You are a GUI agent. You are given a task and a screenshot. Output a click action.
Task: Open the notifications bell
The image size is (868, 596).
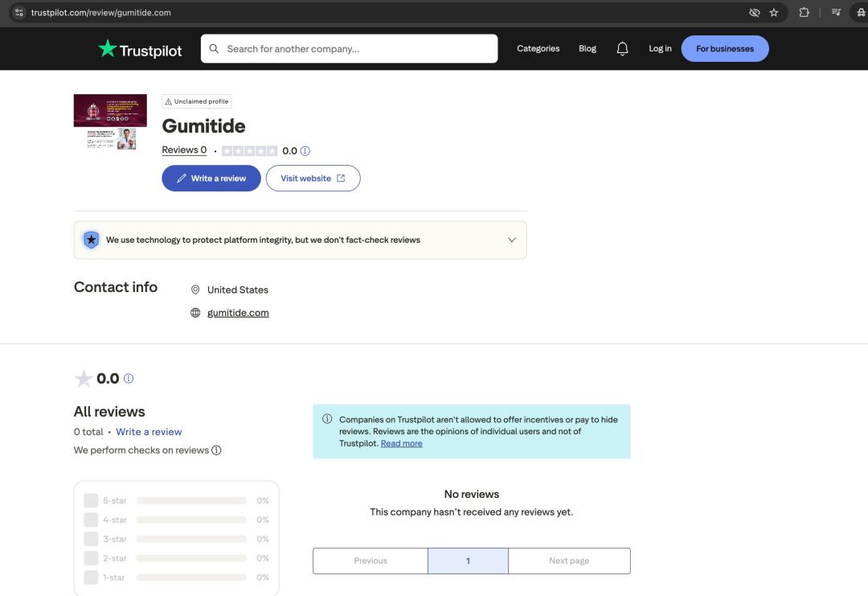click(622, 49)
